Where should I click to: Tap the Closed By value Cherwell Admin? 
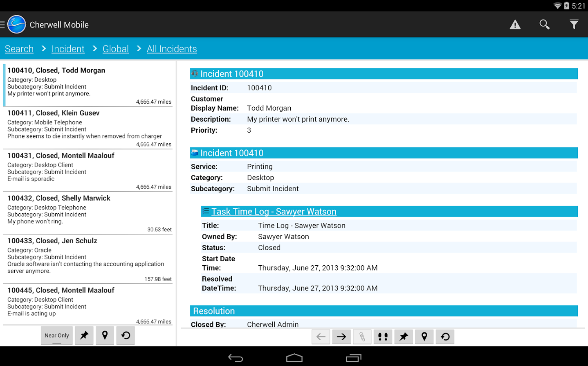[273, 324]
